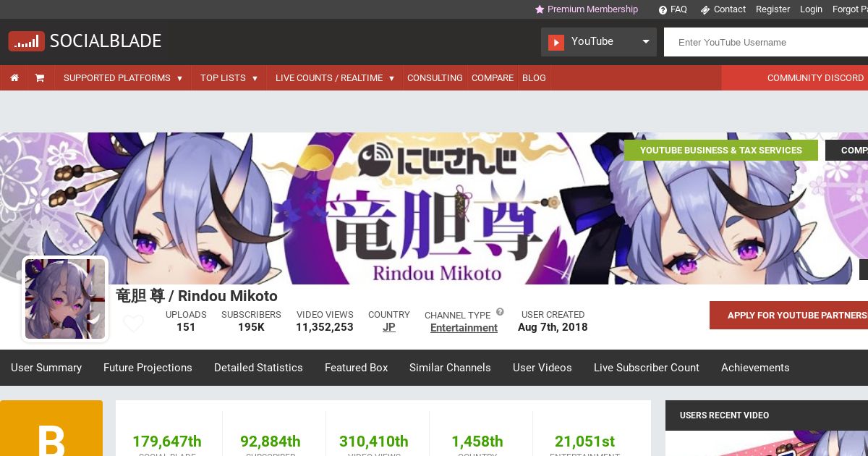Screen dimensions: 868x456
Task: Open the Compare menu item
Action: coord(493,78)
